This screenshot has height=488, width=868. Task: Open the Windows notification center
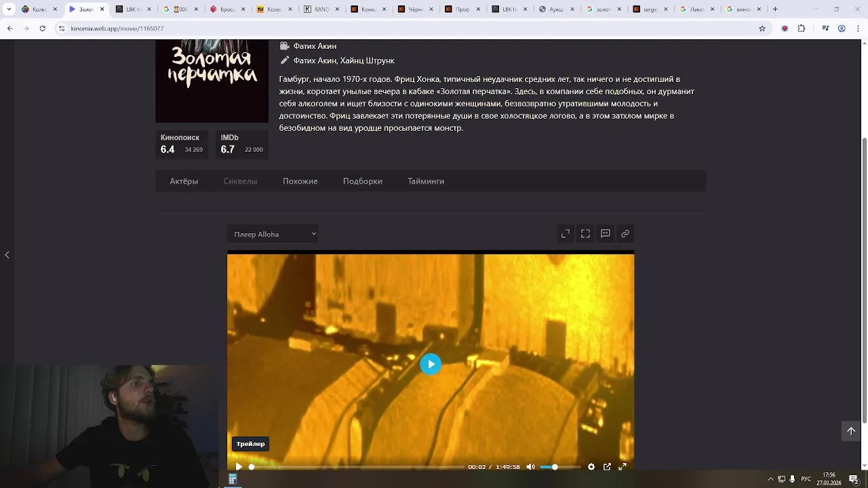click(854, 479)
